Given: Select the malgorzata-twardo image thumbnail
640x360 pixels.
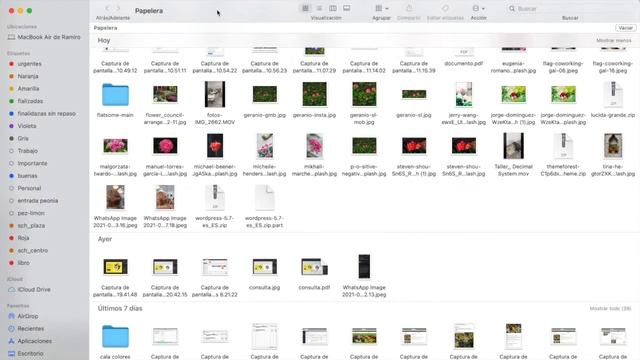Looking at the screenshot, I should click(115, 146).
